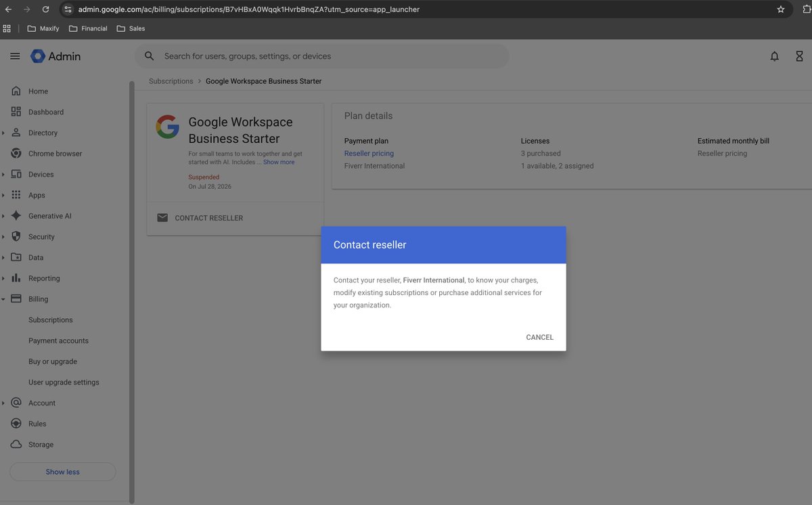Click the Reseller pricing link
Viewport: 812px width, 505px height.
pyautogui.click(x=369, y=154)
